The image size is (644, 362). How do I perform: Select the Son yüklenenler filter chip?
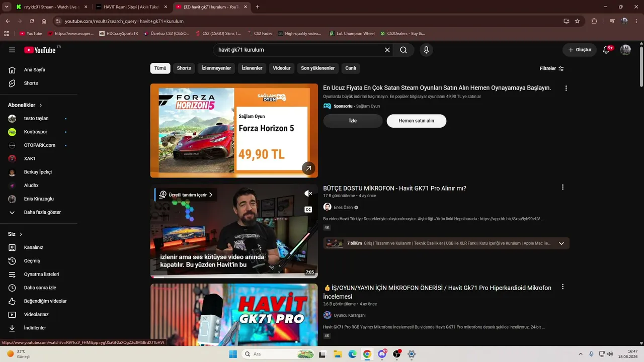[x=318, y=68]
